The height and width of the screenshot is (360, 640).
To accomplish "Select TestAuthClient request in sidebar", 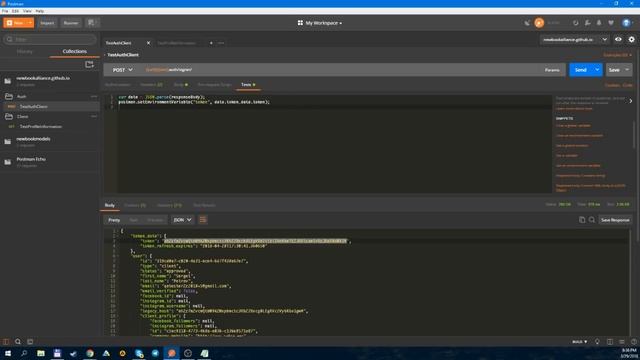I will click(50, 107).
